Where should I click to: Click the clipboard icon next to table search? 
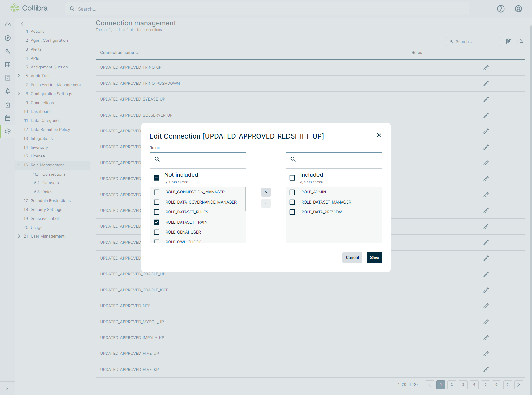click(509, 41)
